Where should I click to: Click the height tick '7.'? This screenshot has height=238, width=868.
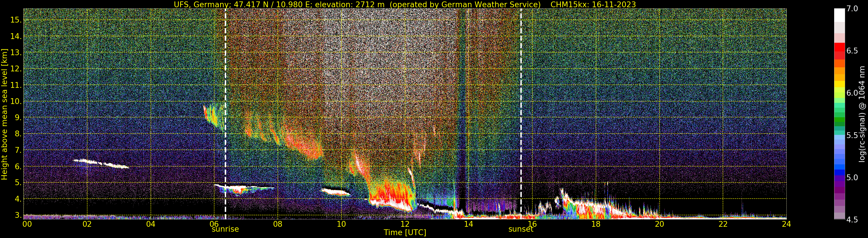point(18,150)
